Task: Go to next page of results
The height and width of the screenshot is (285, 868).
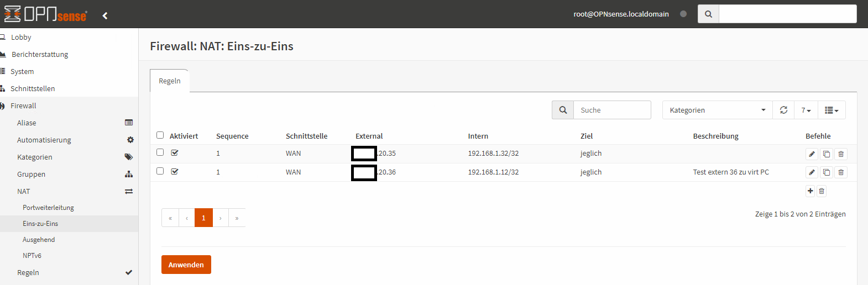Action: click(220, 218)
